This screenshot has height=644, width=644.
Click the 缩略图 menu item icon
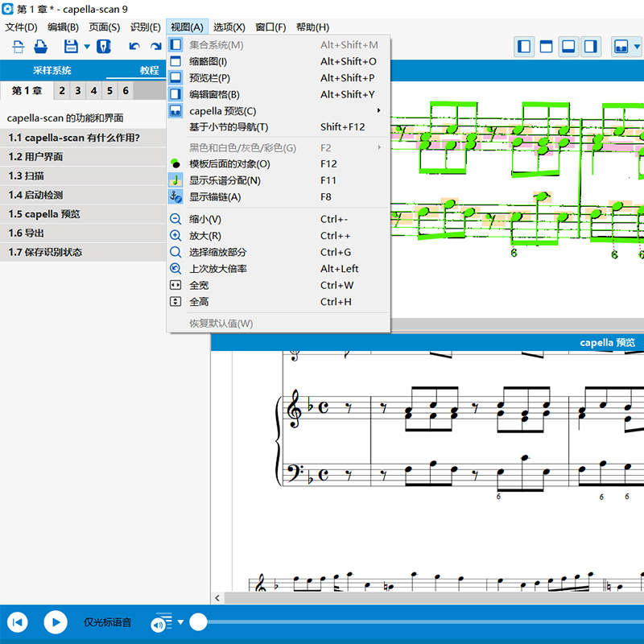tap(175, 61)
